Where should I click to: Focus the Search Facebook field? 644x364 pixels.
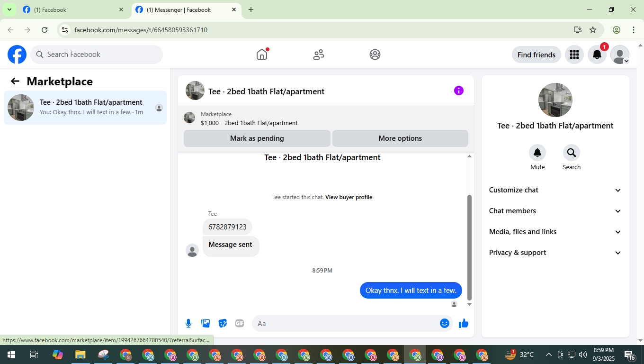(x=97, y=55)
